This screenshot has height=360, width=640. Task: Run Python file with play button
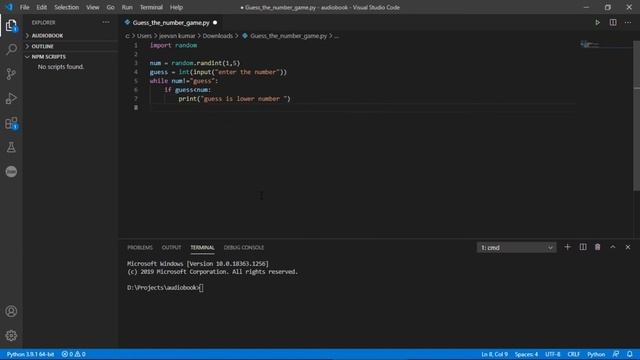coord(597,23)
